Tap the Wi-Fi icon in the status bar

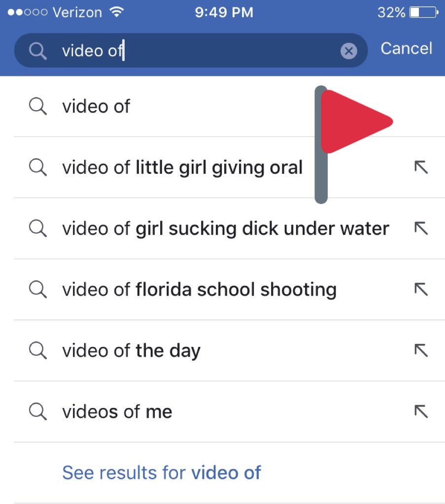(x=116, y=12)
